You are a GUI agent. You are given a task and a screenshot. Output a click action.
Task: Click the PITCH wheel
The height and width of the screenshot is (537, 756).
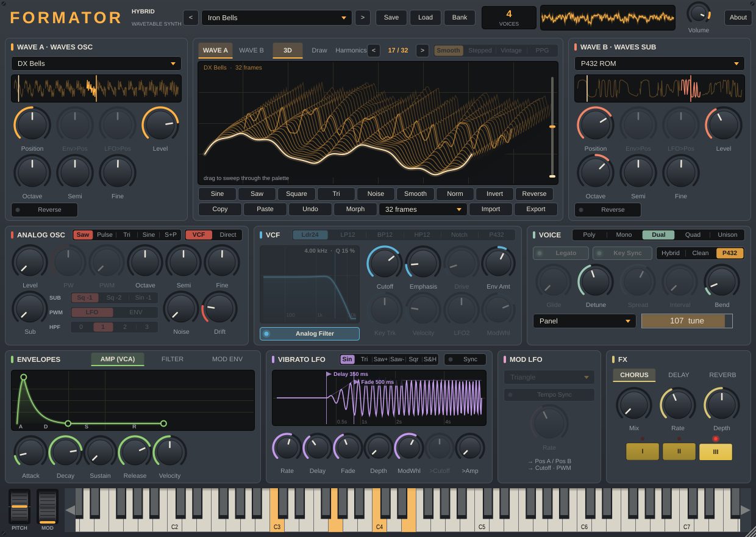pos(20,506)
